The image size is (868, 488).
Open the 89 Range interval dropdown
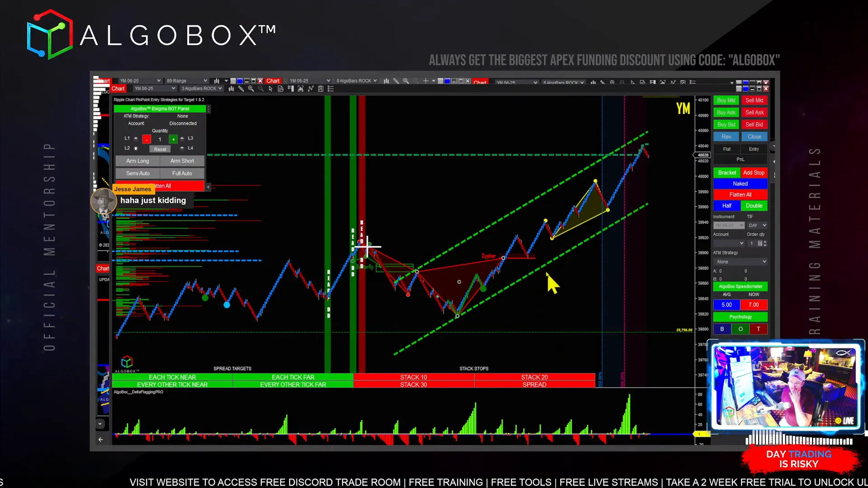187,81
